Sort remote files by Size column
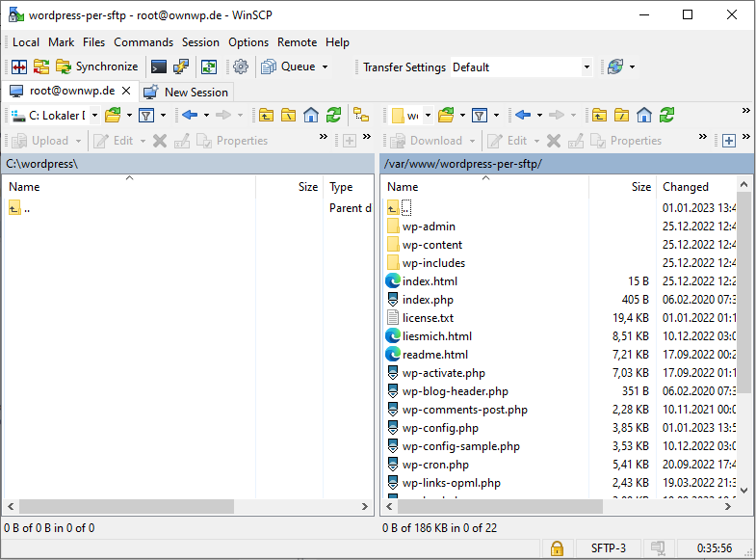Viewport: 756px width, 560px height. coord(622,187)
